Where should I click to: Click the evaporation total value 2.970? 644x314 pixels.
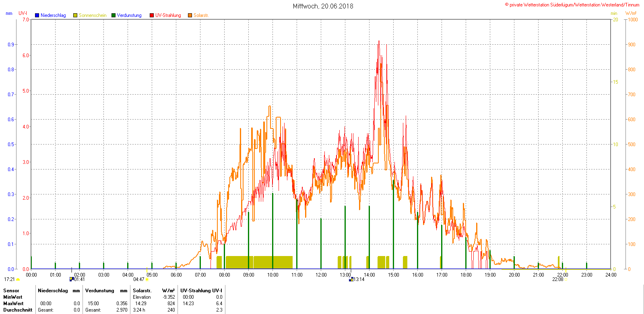tap(122, 310)
